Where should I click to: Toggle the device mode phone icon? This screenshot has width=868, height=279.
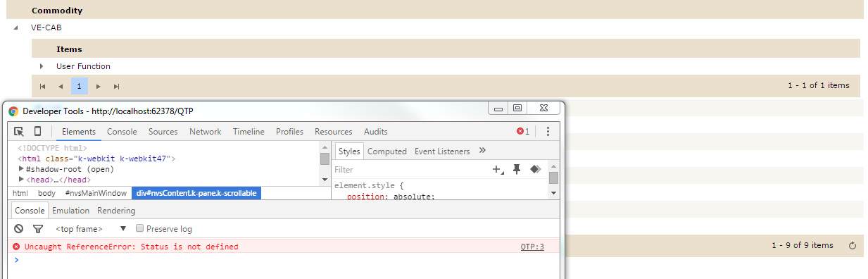click(37, 132)
